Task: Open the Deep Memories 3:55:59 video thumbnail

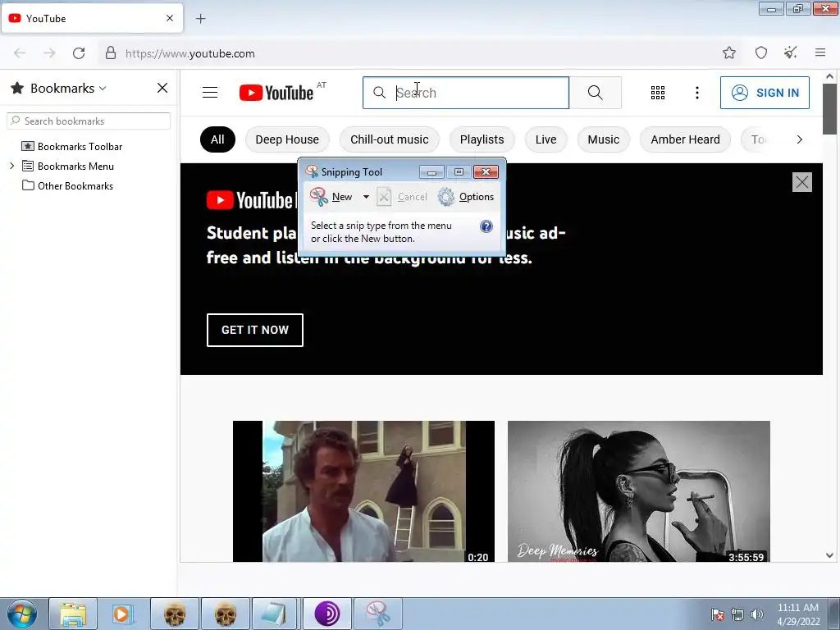Action: pyautogui.click(x=638, y=491)
